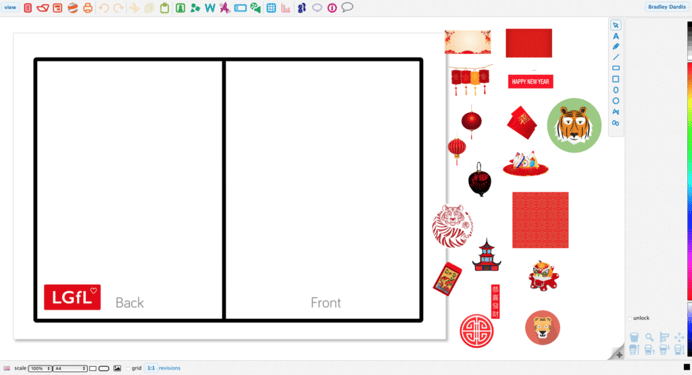This screenshot has height=375, width=692.
Task: Open the revisions link
Action: (x=169, y=368)
